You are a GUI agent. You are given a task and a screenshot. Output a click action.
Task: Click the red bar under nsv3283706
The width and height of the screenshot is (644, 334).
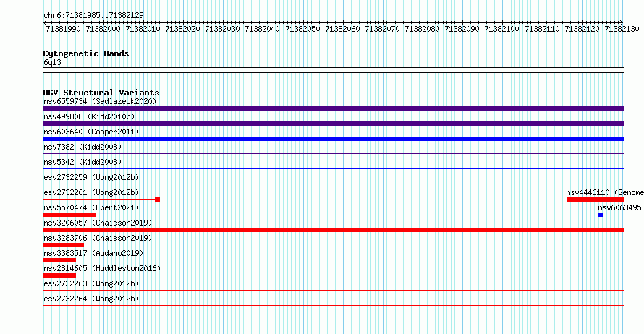pyautogui.click(x=63, y=245)
